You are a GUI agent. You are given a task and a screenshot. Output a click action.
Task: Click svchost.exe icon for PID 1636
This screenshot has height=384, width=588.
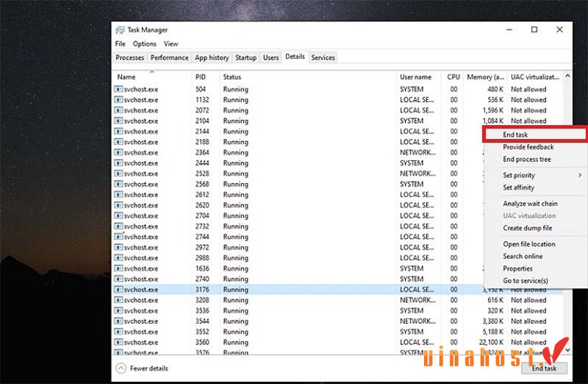(x=118, y=269)
